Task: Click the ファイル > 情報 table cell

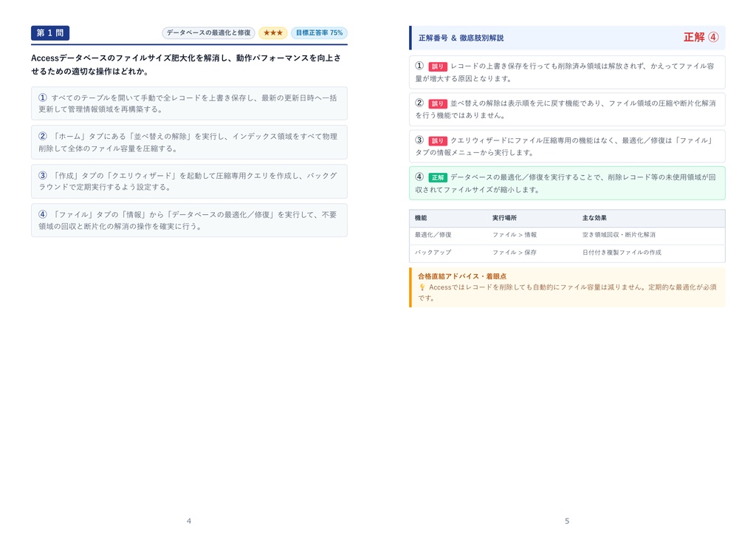Action: tap(515, 235)
